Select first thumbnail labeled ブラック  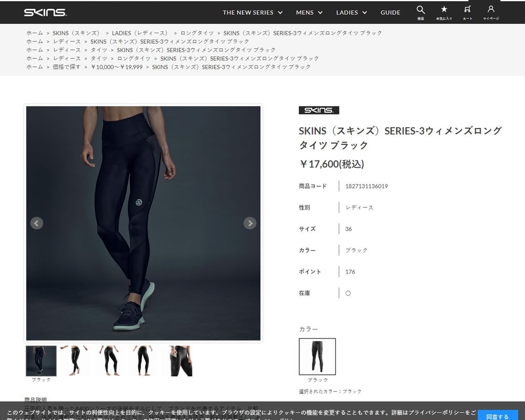click(x=41, y=361)
